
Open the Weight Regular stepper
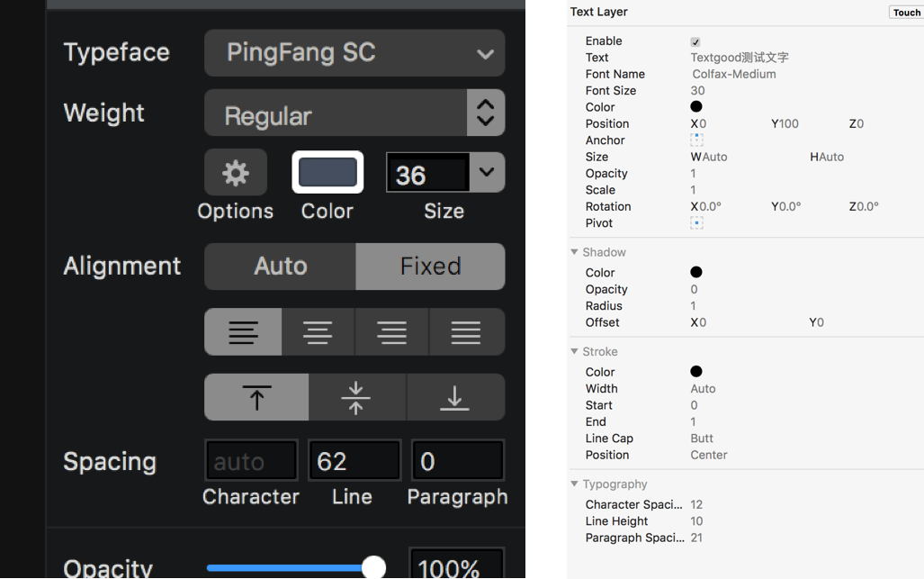point(486,113)
